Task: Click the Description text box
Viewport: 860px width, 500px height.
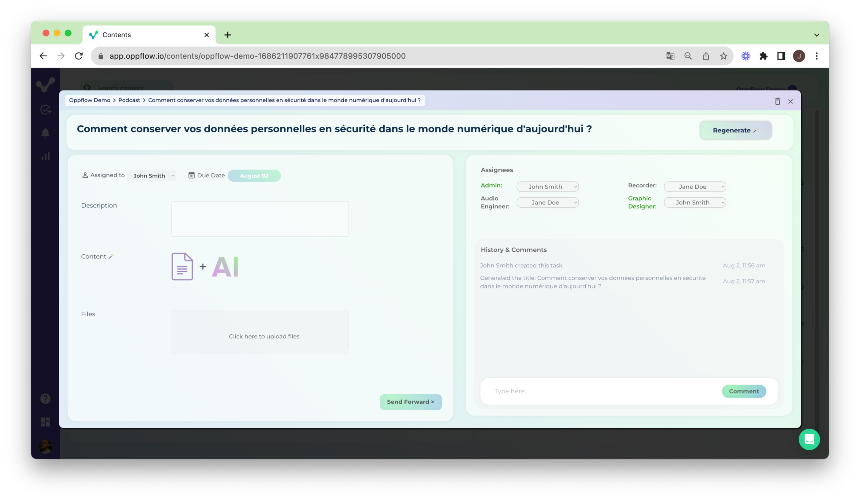Action: [x=260, y=219]
